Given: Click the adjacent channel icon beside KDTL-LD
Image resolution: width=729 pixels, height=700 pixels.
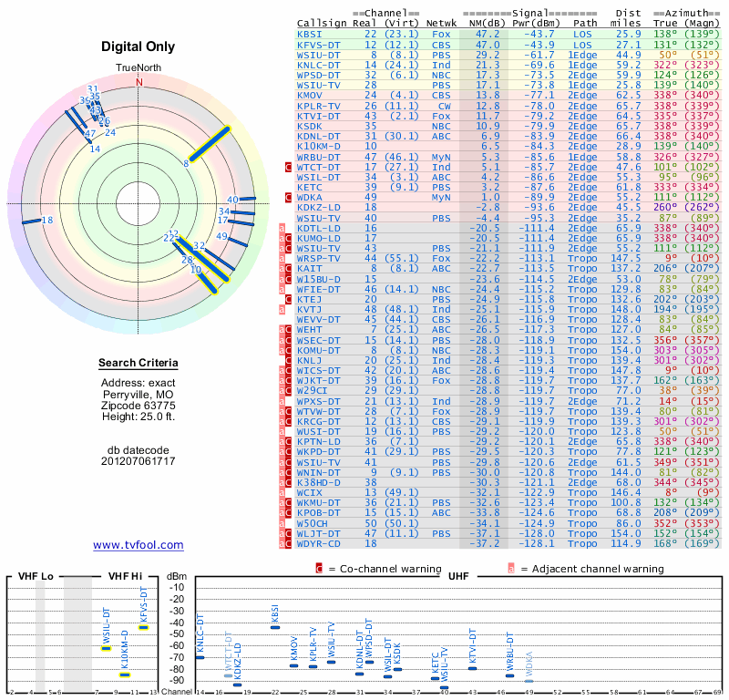Looking at the screenshot, I should (282, 228).
